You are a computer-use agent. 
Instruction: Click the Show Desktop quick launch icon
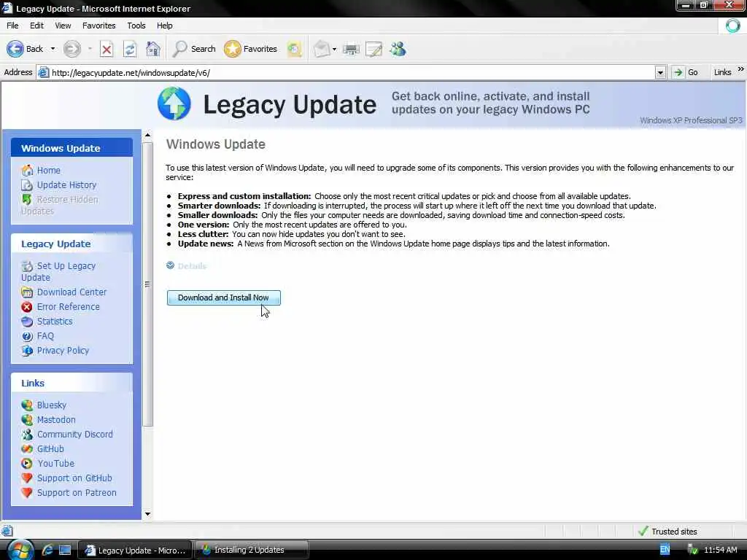pos(65,550)
